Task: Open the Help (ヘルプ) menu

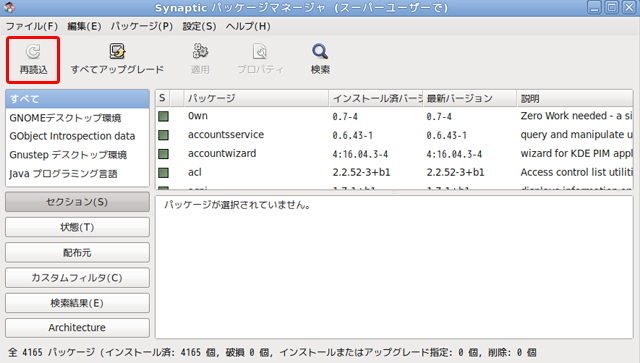Action: [x=248, y=27]
